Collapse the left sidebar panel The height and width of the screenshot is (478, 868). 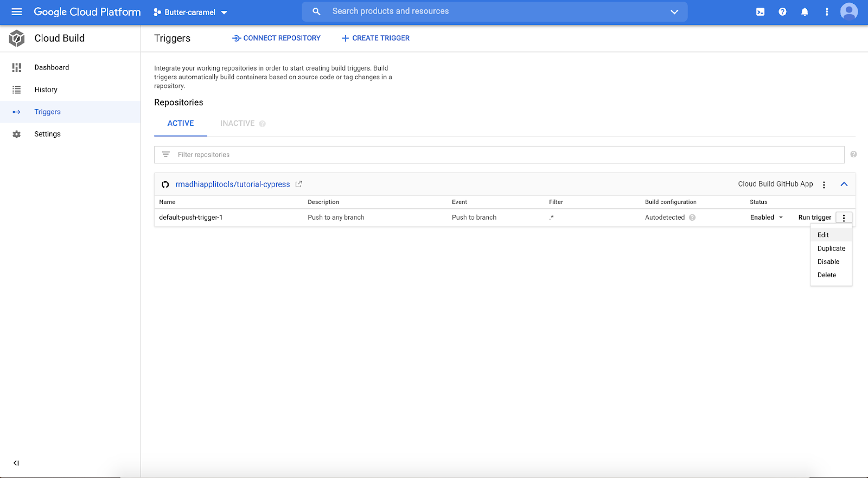[x=16, y=463]
